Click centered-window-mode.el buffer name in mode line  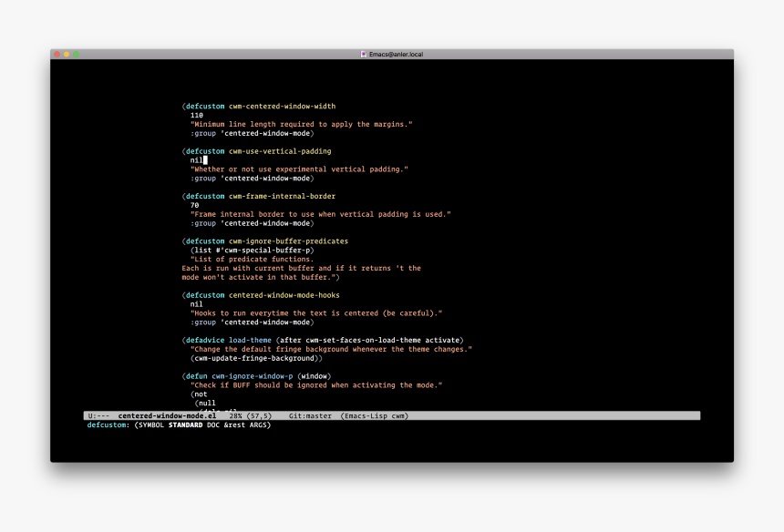tap(167, 415)
